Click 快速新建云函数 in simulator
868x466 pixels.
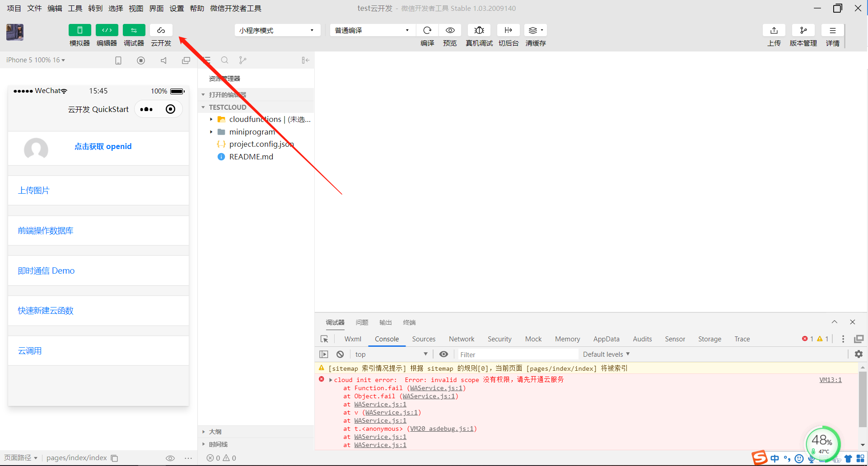point(46,311)
